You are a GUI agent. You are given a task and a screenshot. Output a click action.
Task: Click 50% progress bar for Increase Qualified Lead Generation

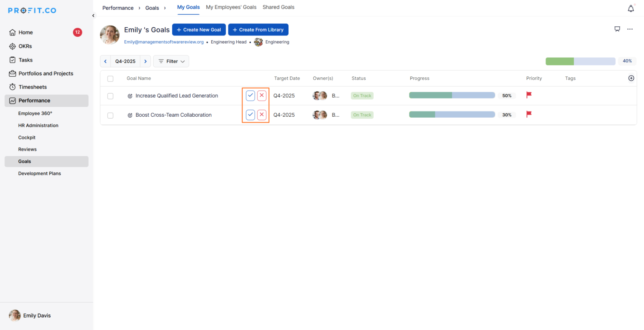[452, 95]
